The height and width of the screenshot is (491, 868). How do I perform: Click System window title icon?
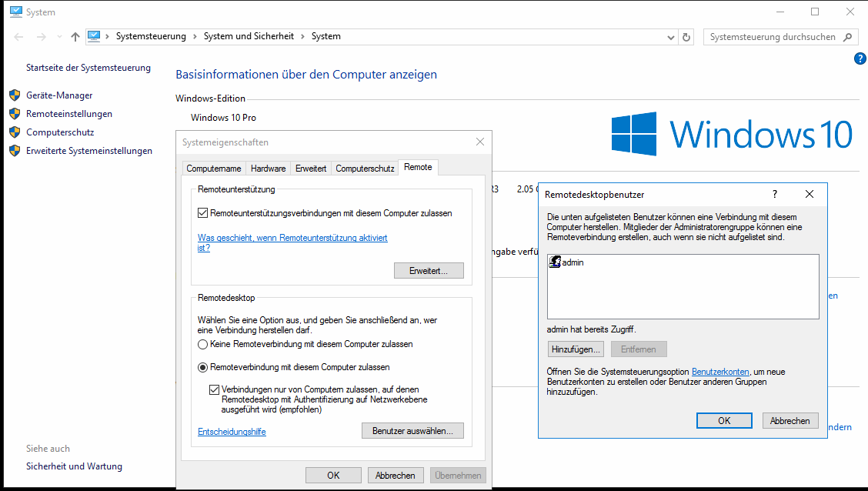click(x=16, y=12)
